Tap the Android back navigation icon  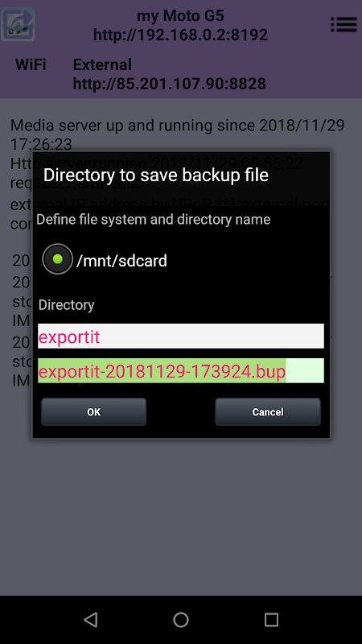point(91,619)
